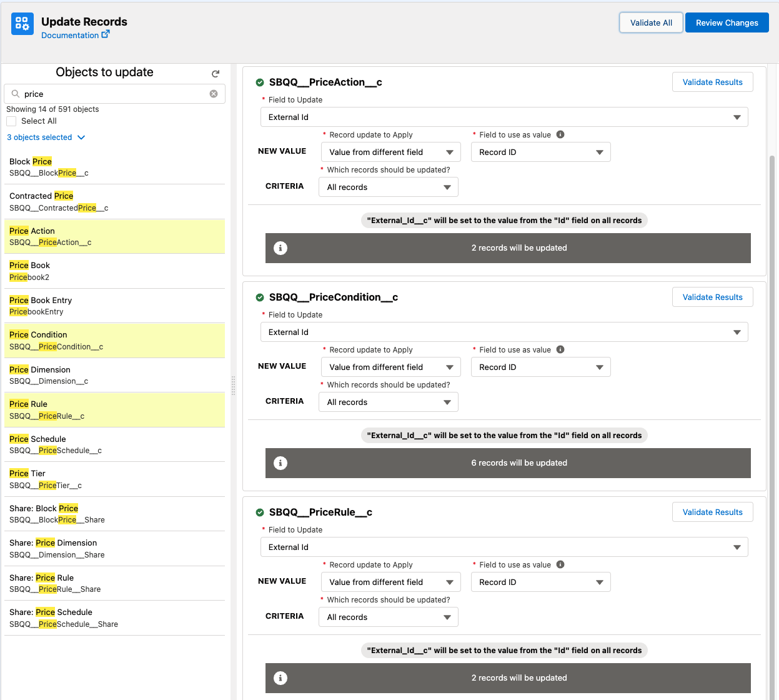The width and height of the screenshot is (779, 700).
Task: Select Block Price object in list
Action: click(x=114, y=167)
